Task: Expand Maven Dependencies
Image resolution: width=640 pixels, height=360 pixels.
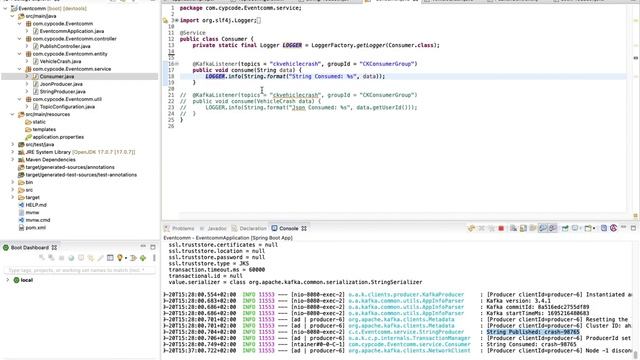Action: pyautogui.click(x=12, y=160)
